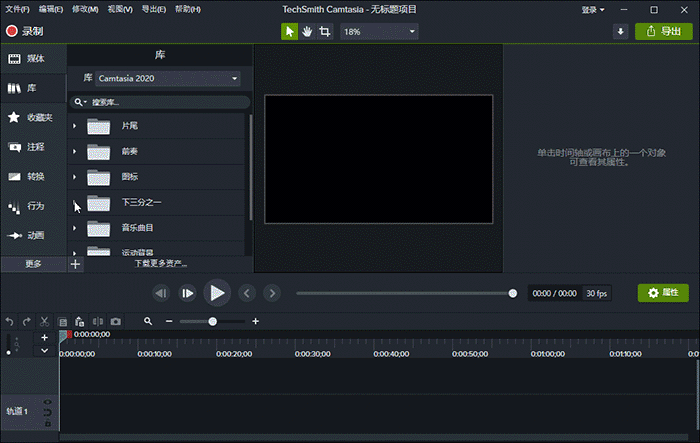Viewport: 700px width, 443px height.
Task: Select the 图标 folder icon
Action: (x=99, y=177)
